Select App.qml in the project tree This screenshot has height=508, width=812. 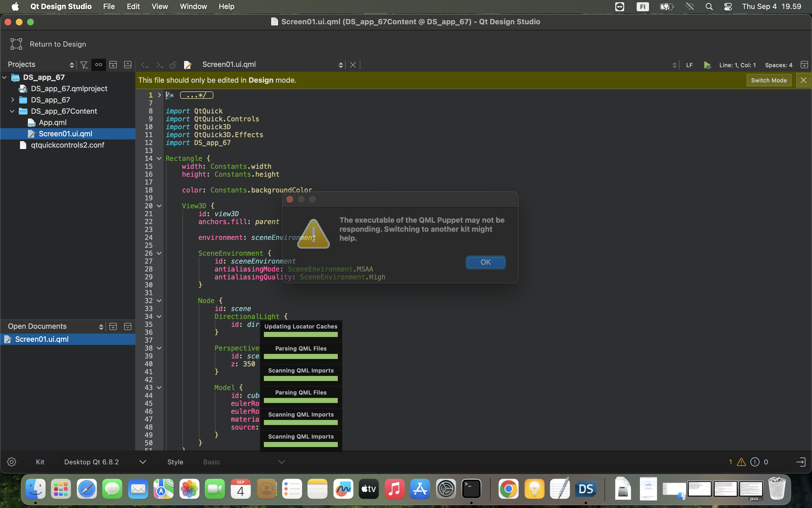coord(52,123)
